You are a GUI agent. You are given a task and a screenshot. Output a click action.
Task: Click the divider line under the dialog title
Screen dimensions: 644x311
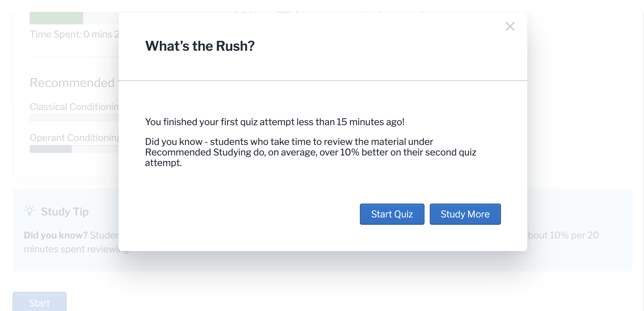point(323,79)
